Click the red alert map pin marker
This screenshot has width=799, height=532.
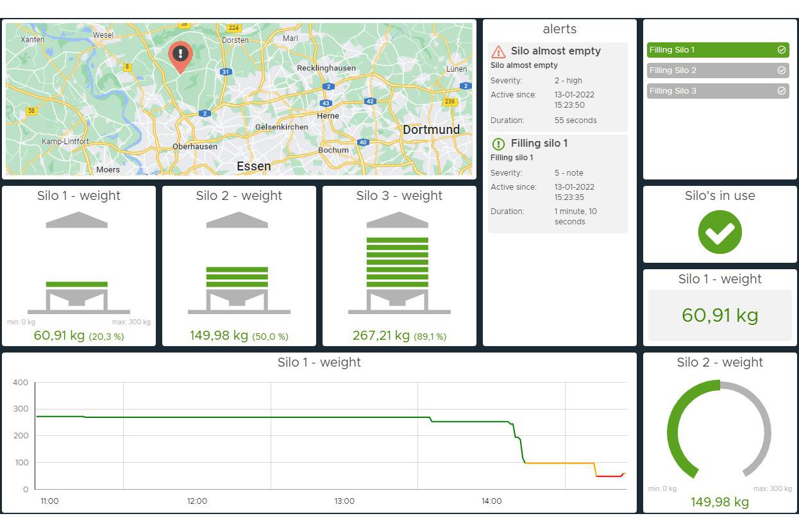click(180, 55)
